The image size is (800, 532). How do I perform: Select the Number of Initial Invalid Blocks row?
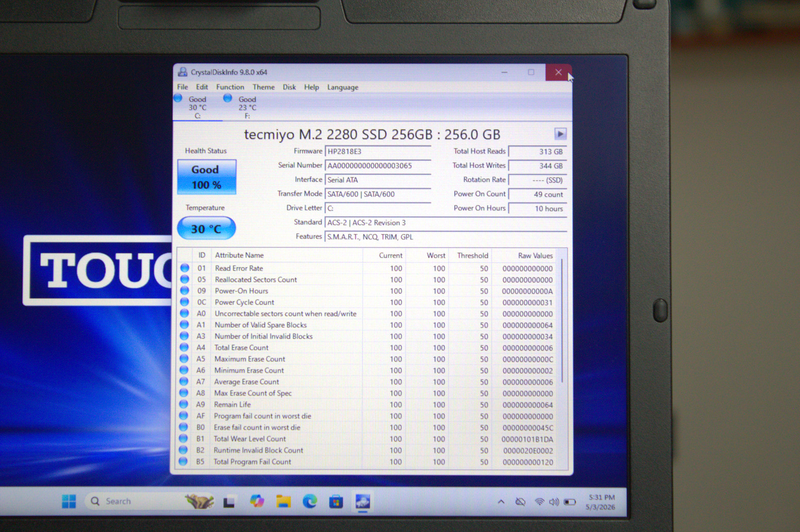click(x=367, y=336)
